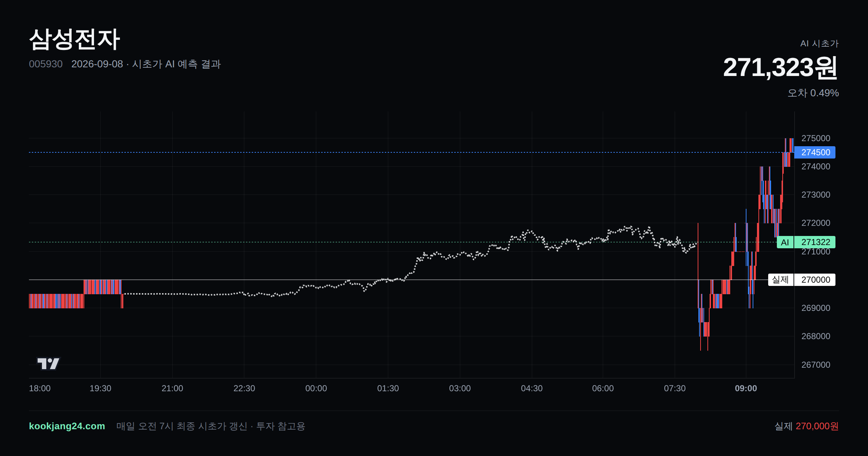Viewport: 868px width, 456px height.
Task: Click the 275000 price axis label
Action: click(x=816, y=138)
